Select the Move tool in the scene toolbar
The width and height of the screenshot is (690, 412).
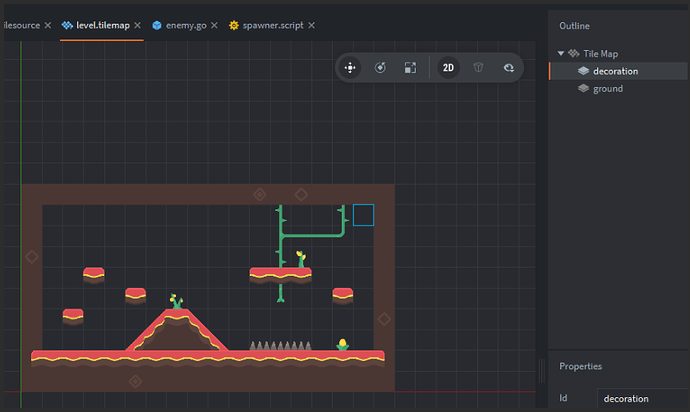coord(350,68)
